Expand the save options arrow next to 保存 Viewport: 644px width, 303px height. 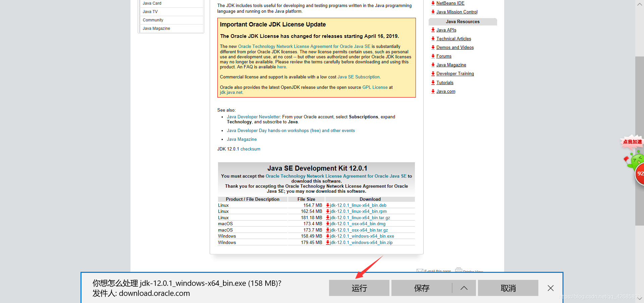point(464,288)
